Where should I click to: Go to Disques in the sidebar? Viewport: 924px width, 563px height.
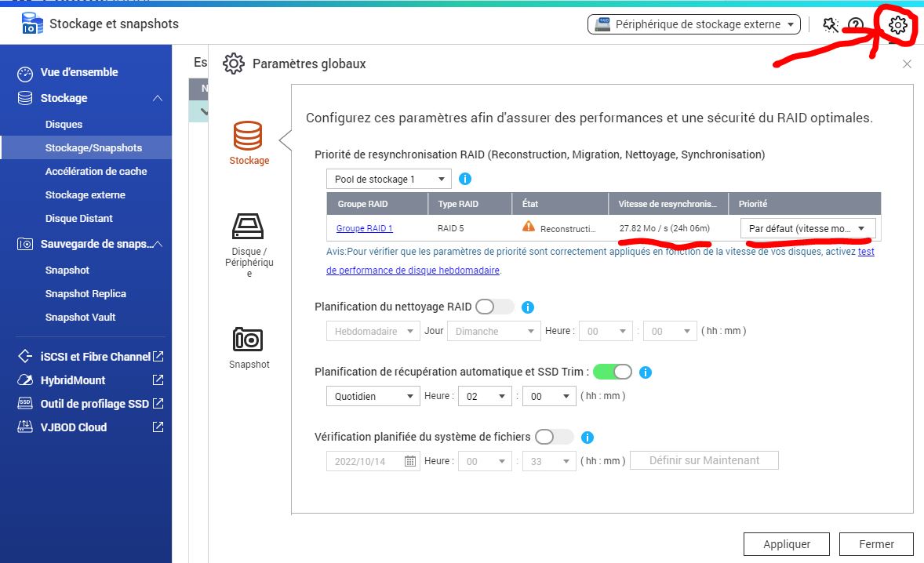(64, 124)
